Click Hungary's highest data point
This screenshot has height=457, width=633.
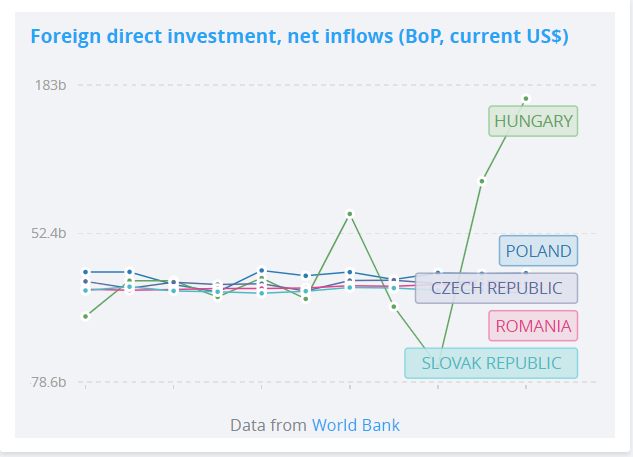pyautogui.click(x=526, y=98)
